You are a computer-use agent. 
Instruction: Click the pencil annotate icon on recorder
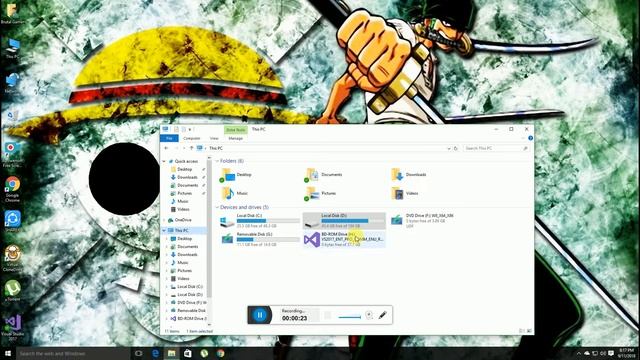point(382,315)
